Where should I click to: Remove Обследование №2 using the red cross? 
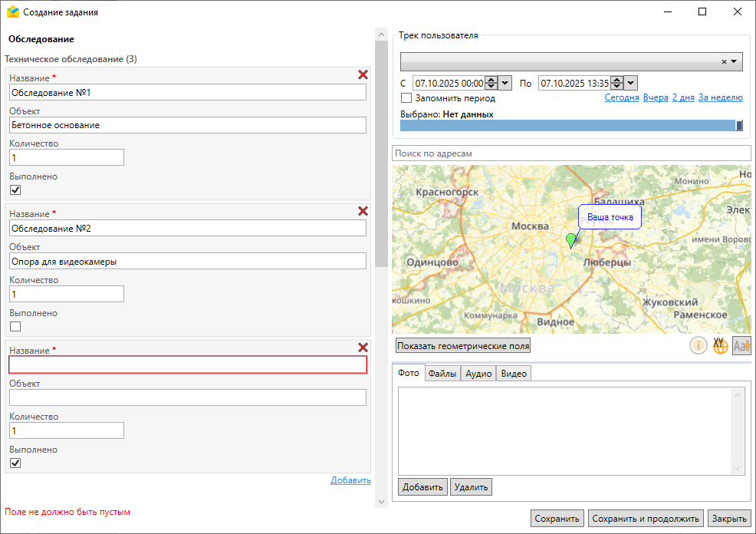click(363, 211)
